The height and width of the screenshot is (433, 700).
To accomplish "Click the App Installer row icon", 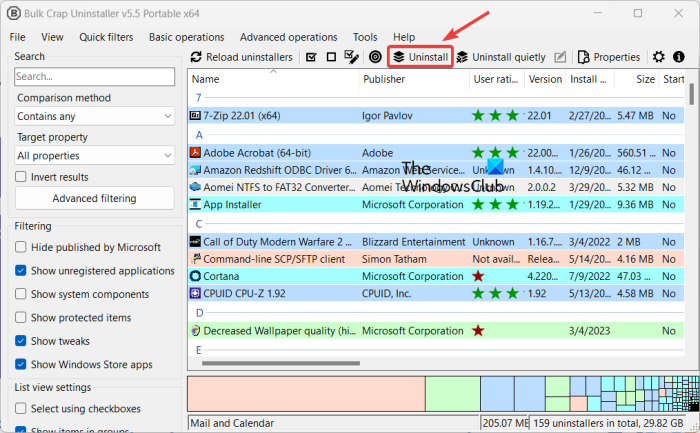I will 195,204.
